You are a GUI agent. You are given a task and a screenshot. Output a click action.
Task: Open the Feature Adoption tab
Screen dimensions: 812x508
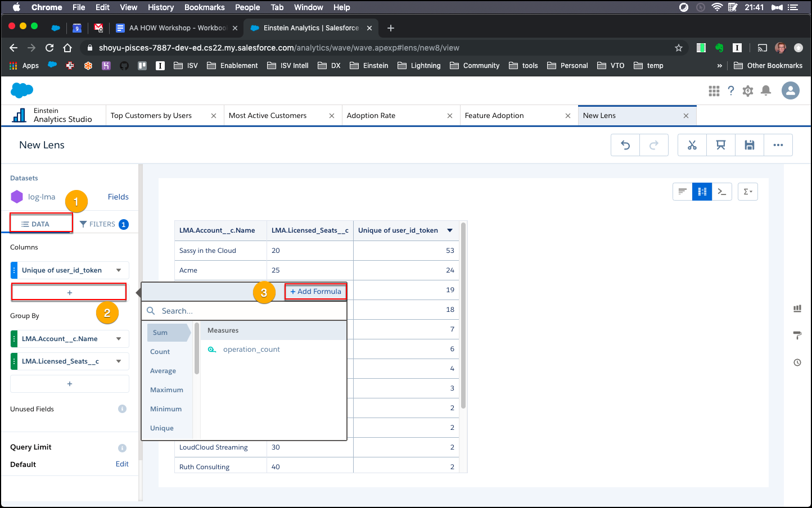[494, 116]
